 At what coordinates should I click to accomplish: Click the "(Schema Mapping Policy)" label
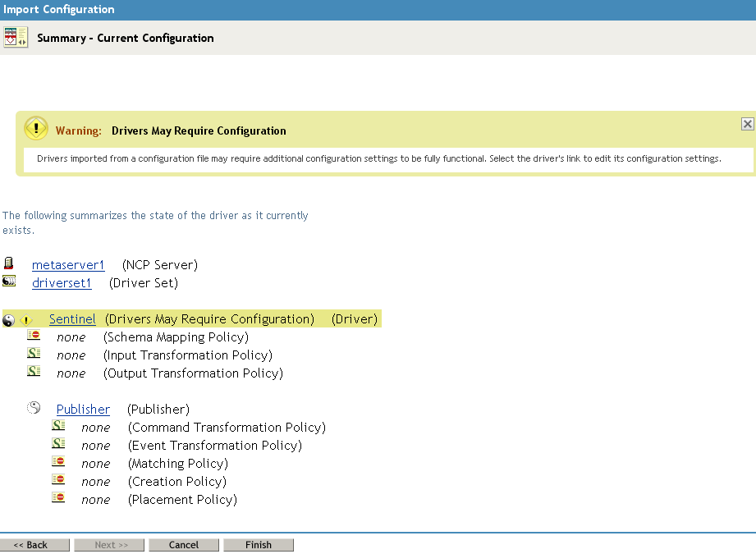(x=176, y=337)
